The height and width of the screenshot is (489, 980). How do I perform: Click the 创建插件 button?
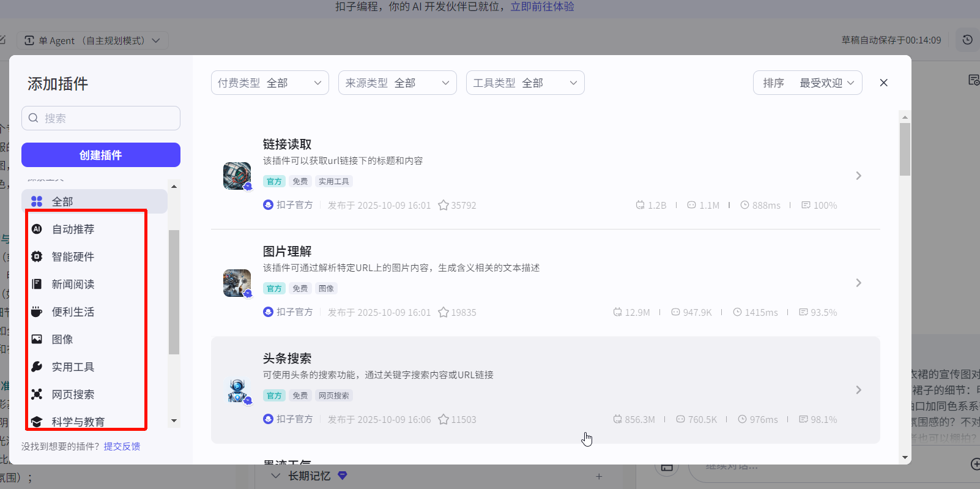(101, 155)
